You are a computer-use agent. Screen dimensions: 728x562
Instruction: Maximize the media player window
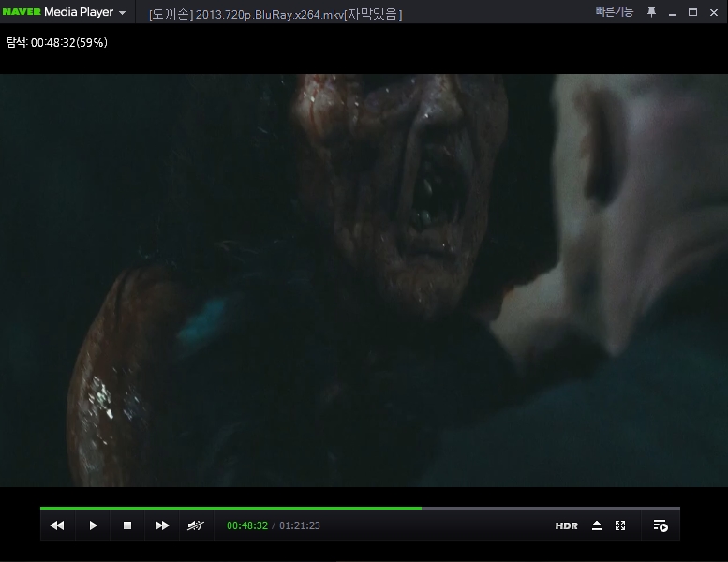[x=692, y=12]
